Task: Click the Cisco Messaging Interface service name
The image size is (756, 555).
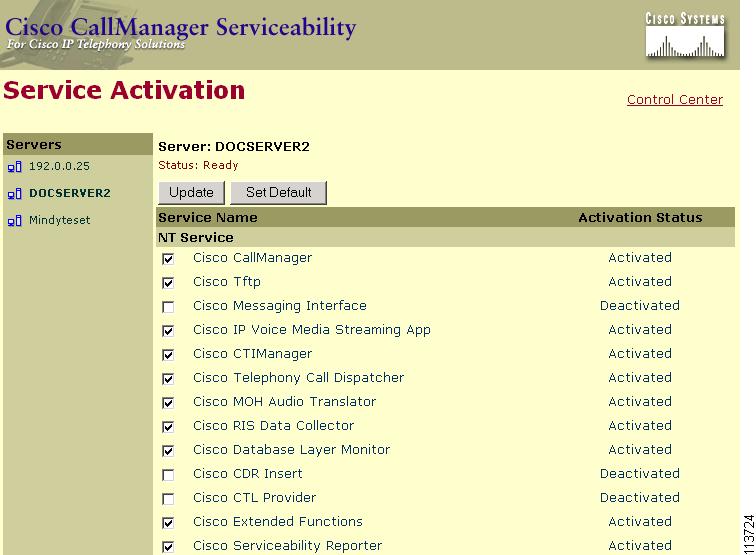Action: click(x=280, y=306)
